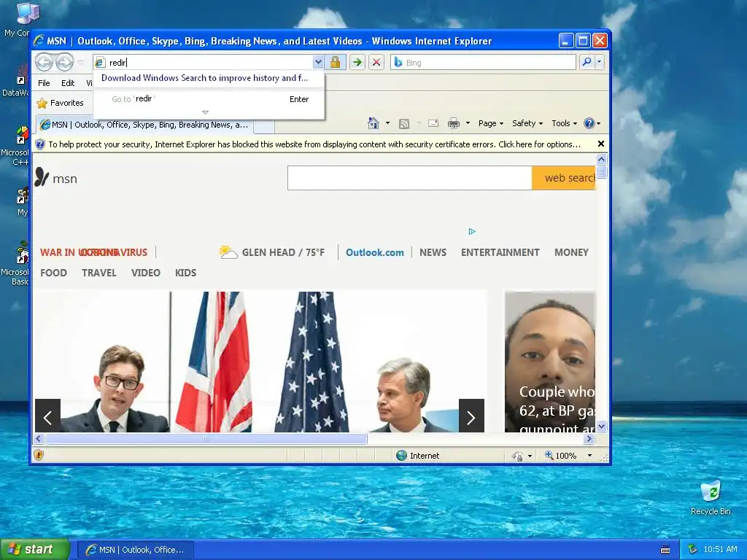Click the vertical scrollbar up arrow
Image resolution: width=747 pixels, height=560 pixels.
[x=601, y=160]
